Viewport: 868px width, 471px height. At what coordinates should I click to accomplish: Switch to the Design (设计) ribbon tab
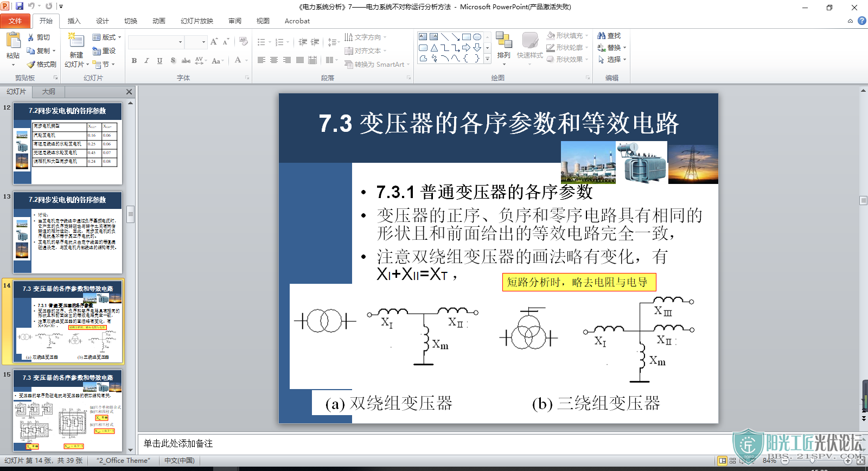coord(103,21)
